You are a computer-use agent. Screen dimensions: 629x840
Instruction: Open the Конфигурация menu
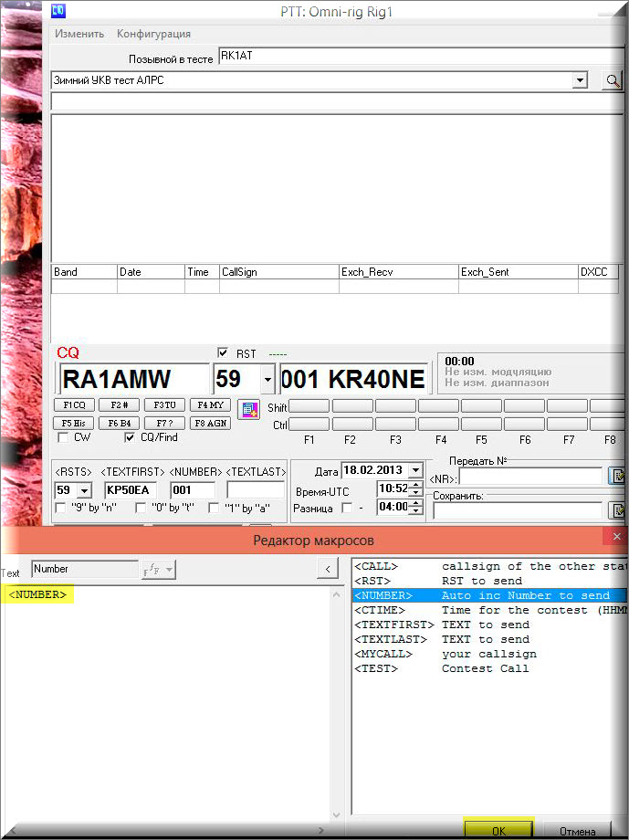pyautogui.click(x=153, y=34)
